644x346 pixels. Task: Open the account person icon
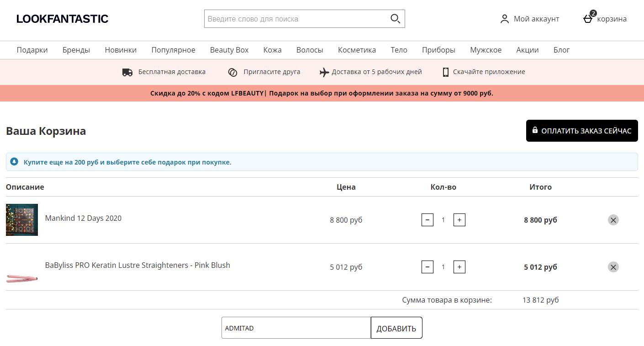click(505, 19)
